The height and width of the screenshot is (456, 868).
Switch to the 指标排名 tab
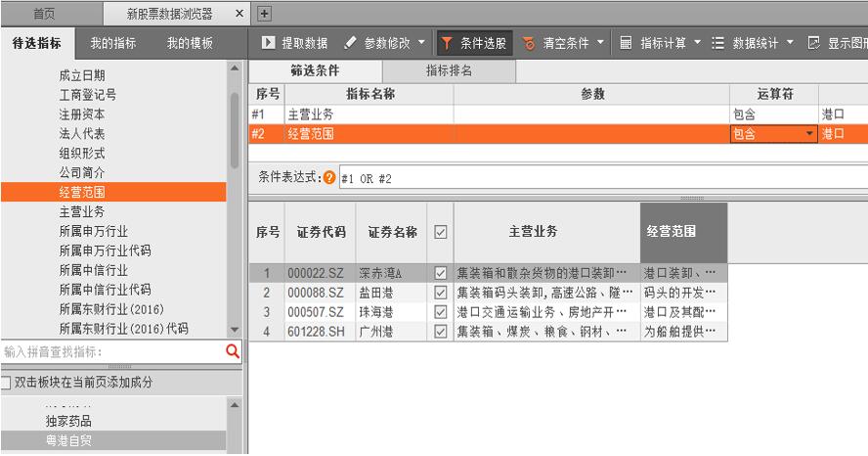coord(449,71)
